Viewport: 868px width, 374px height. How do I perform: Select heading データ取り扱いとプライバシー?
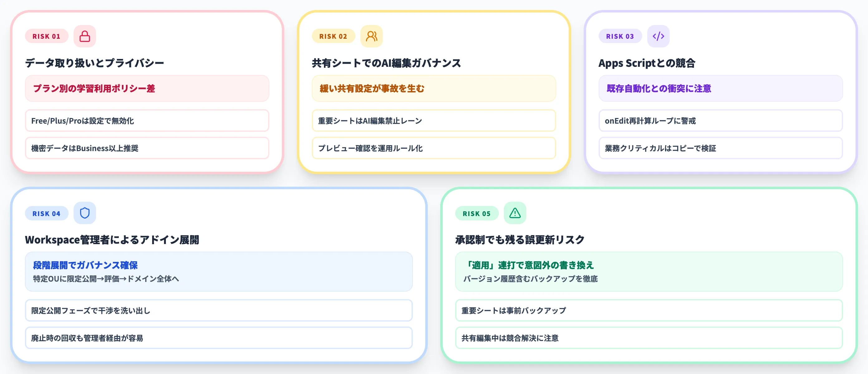pos(95,63)
